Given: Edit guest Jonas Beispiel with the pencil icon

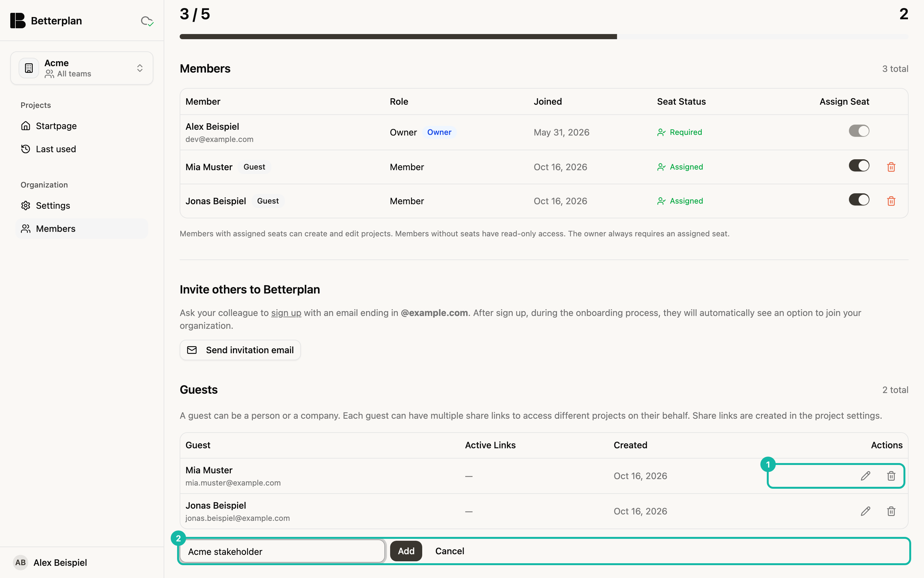Looking at the screenshot, I should coord(866,512).
